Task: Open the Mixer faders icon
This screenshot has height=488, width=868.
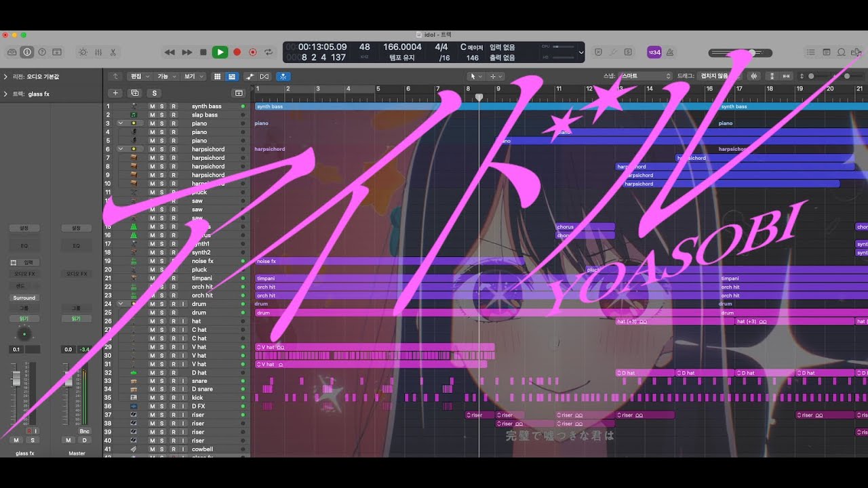Action: click(98, 52)
